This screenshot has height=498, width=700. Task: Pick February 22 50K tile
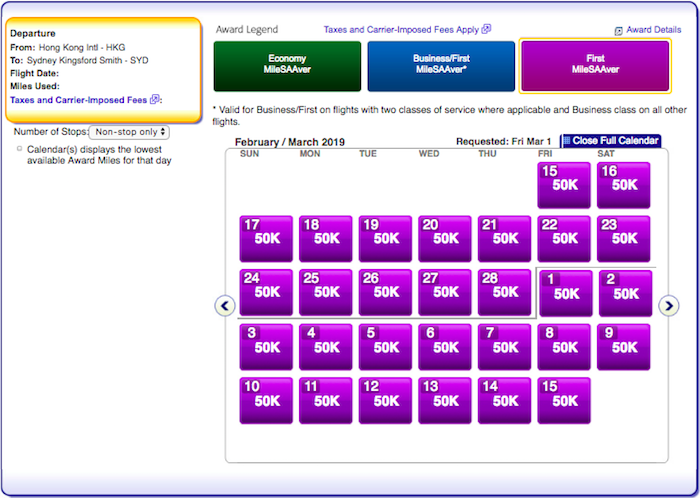tap(564, 239)
